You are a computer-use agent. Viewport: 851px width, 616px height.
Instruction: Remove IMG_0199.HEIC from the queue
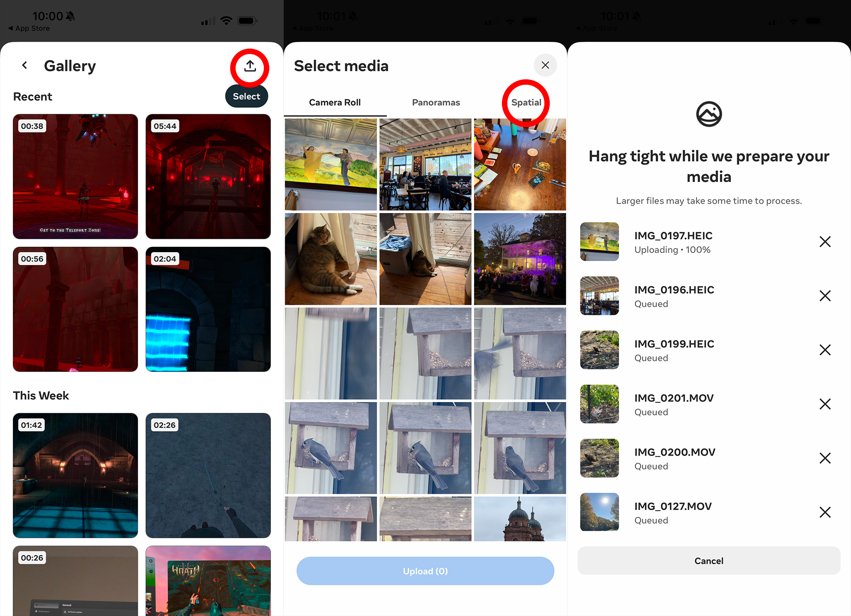tap(825, 350)
